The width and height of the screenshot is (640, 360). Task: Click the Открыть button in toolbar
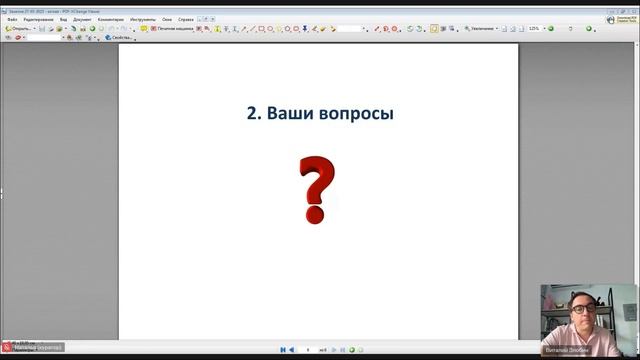[18, 29]
